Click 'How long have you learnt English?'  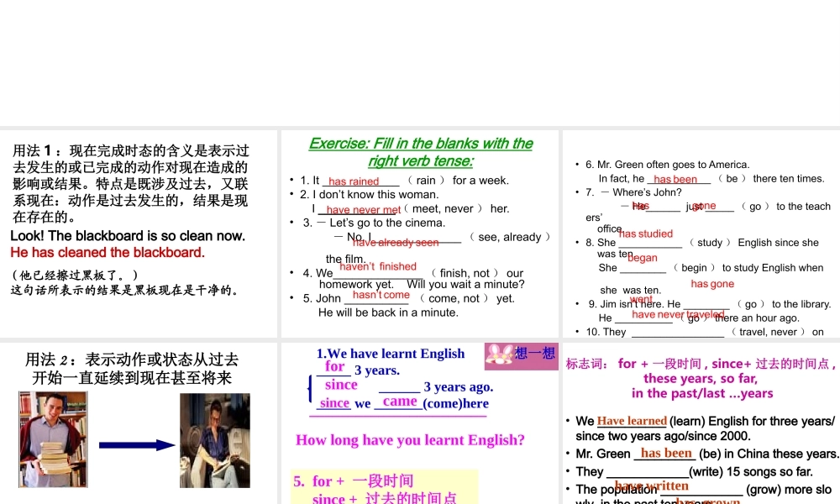411,440
